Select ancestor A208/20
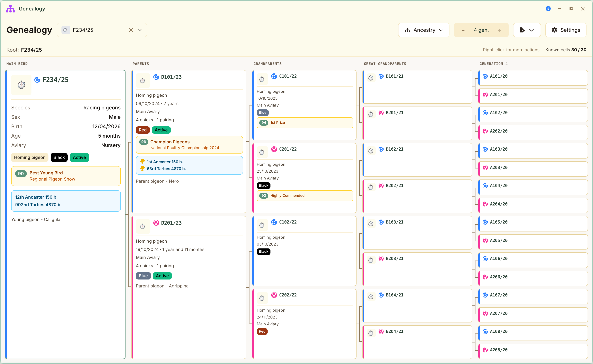Screen dimensions: 593x364 pyautogui.click(x=533, y=351)
